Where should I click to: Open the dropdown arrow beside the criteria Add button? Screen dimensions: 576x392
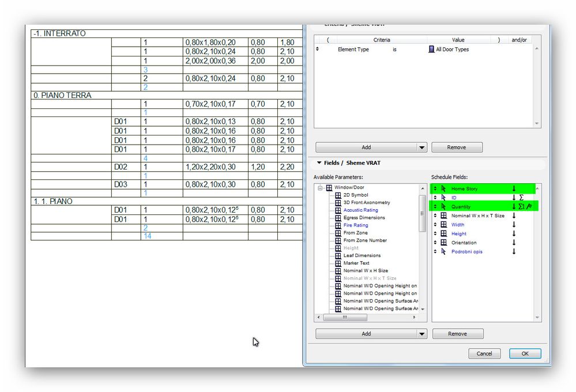click(x=421, y=148)
